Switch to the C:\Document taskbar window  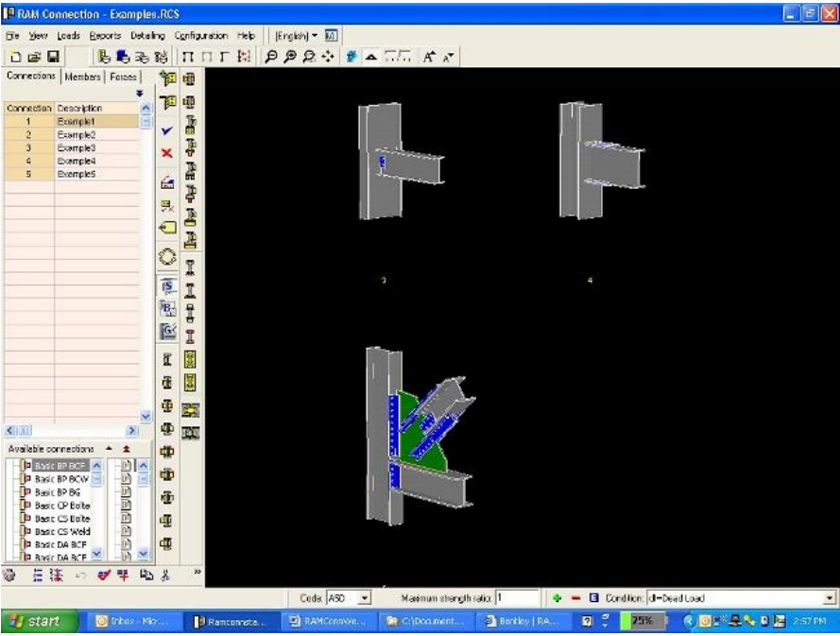point(427,622)
